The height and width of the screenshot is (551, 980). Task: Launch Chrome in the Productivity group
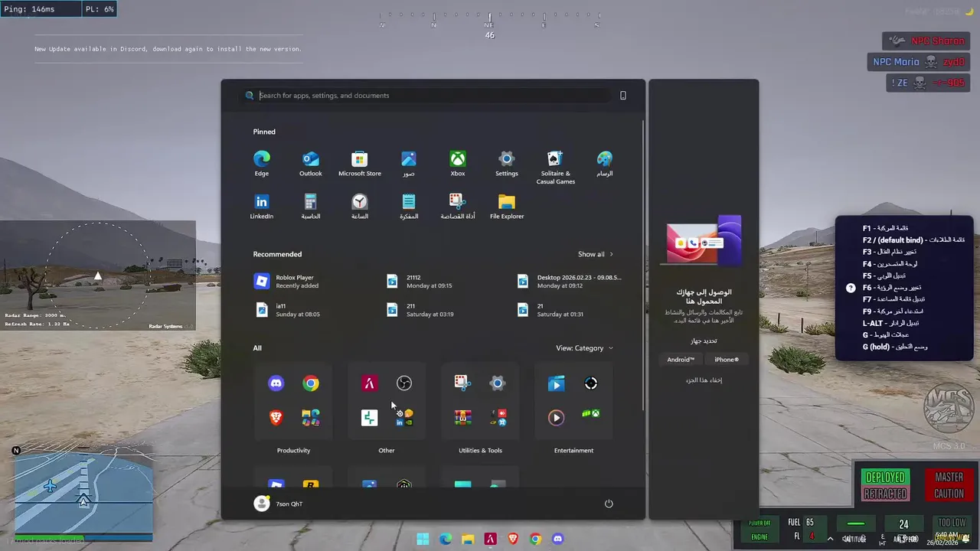(x=311, y=383)
